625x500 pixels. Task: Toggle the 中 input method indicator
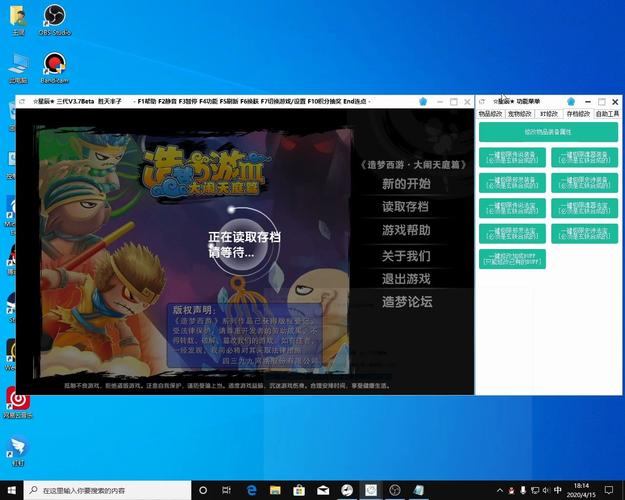click(558, 490)
